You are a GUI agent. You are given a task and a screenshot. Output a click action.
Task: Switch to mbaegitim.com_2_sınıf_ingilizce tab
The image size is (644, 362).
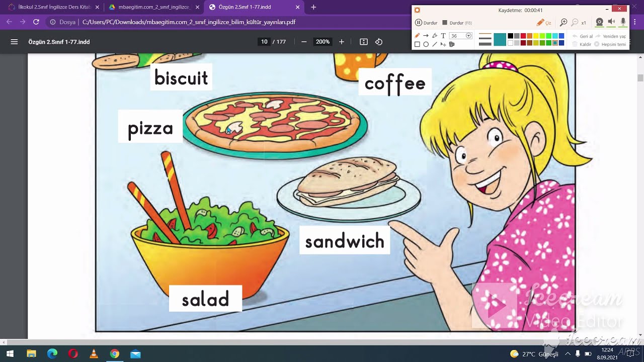tap(154, 7)
